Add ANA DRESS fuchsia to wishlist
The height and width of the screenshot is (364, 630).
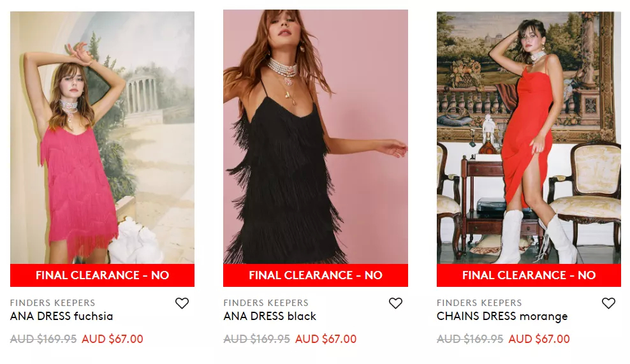pos(182,303)
